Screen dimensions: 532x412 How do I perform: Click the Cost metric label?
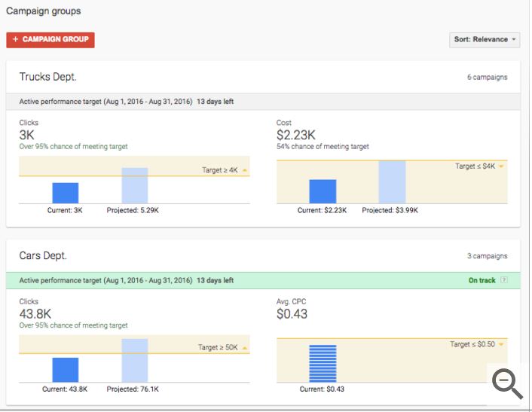283,123
